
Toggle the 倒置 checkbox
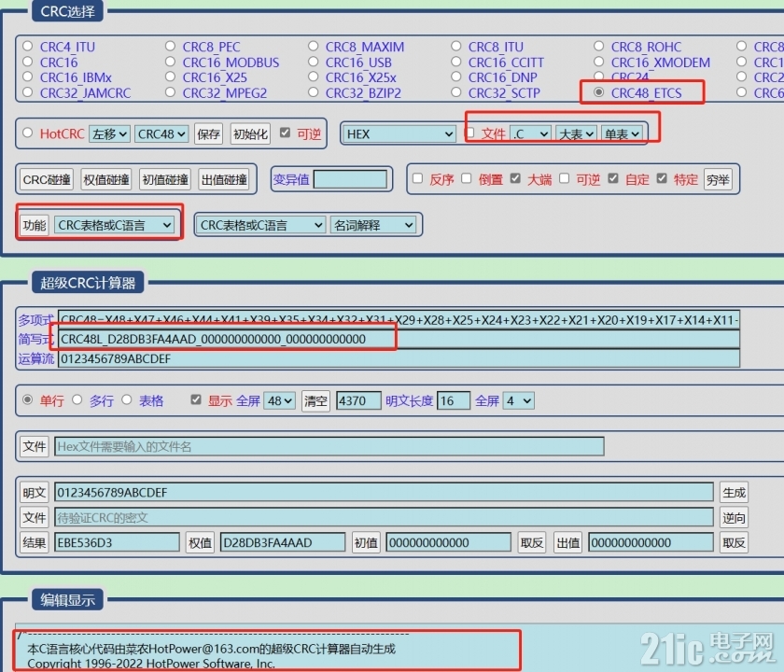click(467, 178)
